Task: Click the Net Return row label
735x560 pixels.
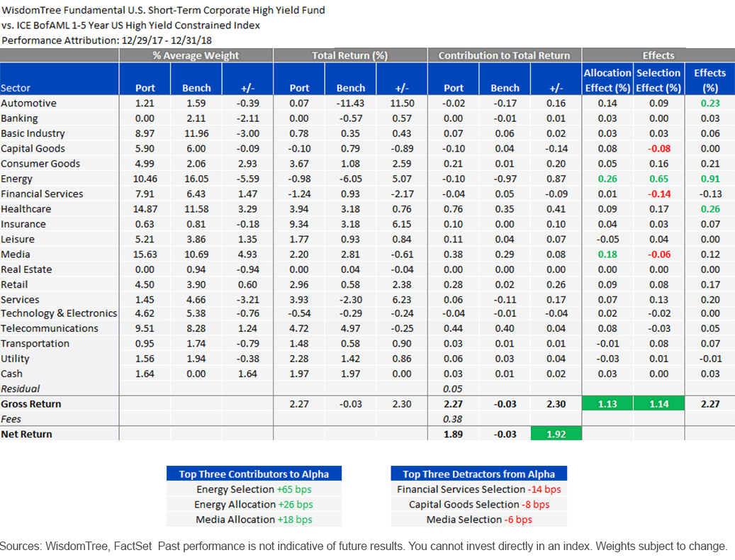Action: click(x=26, y=434)
